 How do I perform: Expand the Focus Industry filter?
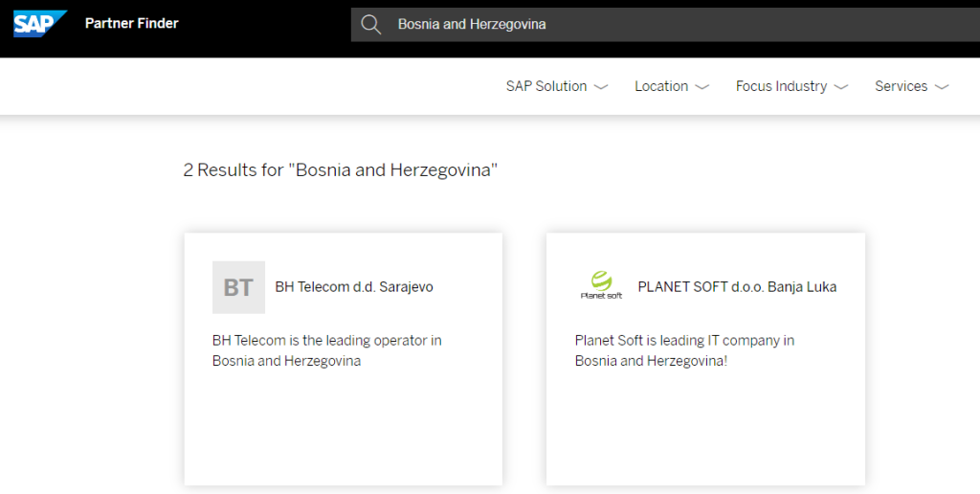[791, 86]
